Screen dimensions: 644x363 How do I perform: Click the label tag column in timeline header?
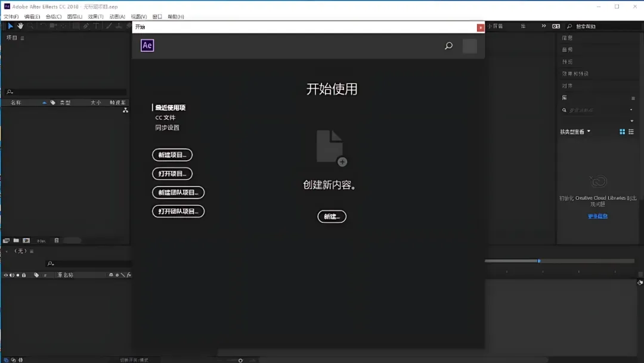tap(36, 275)
